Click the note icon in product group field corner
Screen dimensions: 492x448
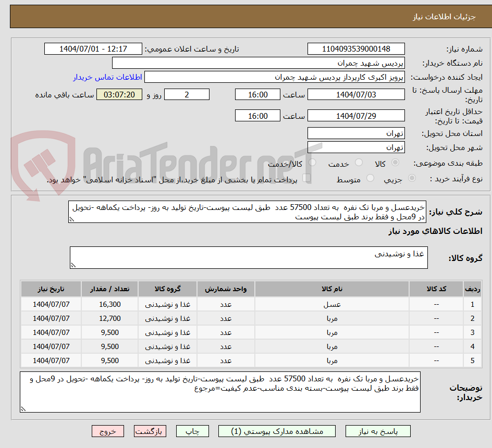click(x=73, y=264)
